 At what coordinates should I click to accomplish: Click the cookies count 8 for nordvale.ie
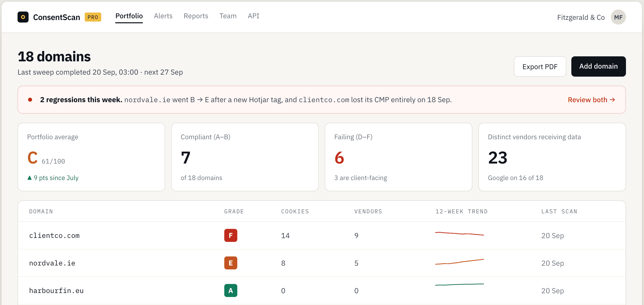click(x=283, y=263)
